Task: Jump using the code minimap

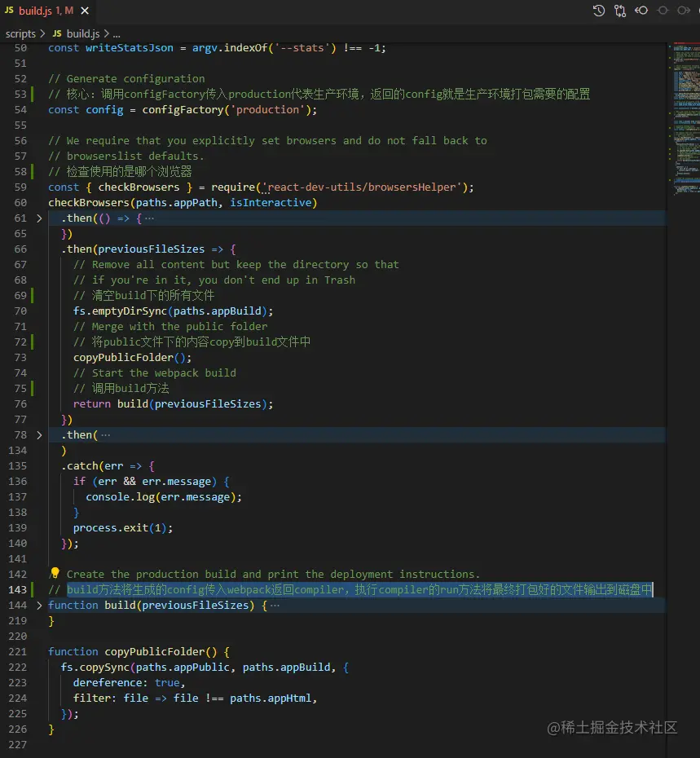Action: point(685,118)
